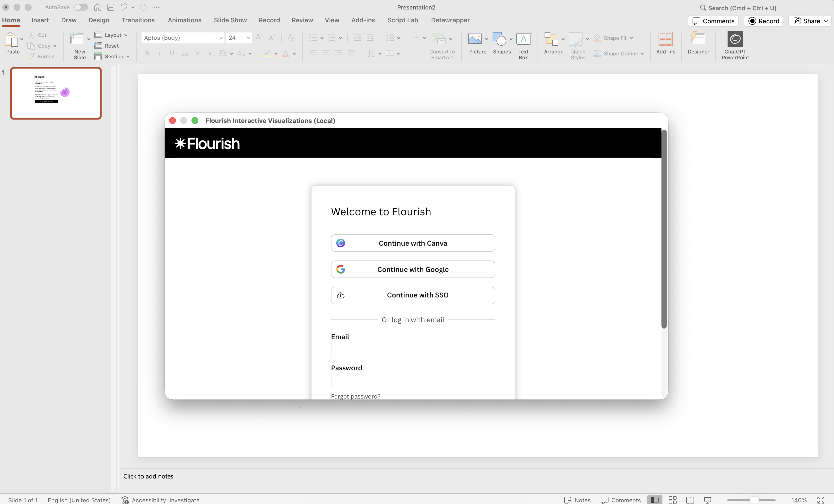The height and width of the screenshot is (504, 834).
Task: Click the Save icon in title bar
Action: click(111, 7)
